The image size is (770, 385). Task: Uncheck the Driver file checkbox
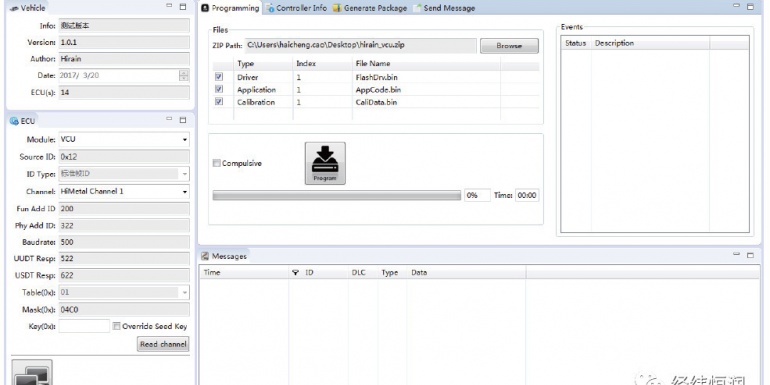(x=219, y=77)
